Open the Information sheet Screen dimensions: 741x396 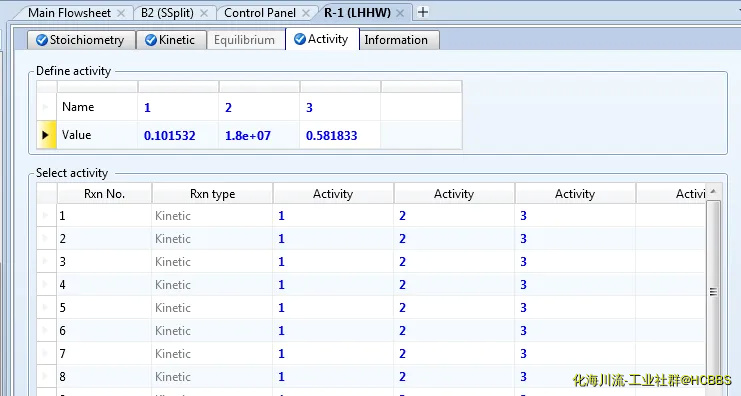[x=399, y=40]
